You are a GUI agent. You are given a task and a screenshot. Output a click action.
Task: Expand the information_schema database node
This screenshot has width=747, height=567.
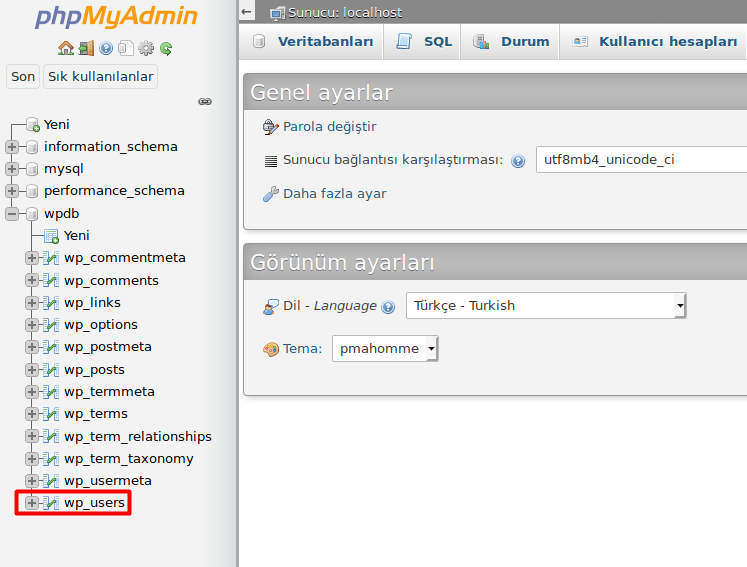pos(12,147)
